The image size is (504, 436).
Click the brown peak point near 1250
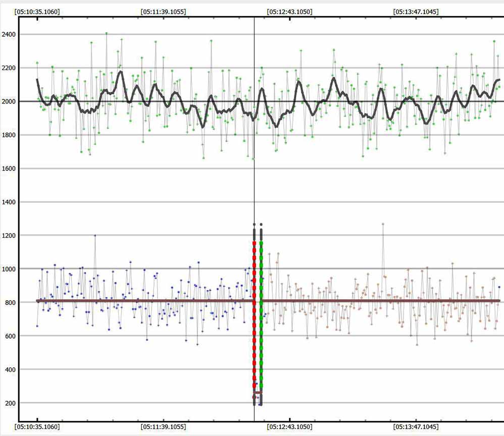pos(383,224)
